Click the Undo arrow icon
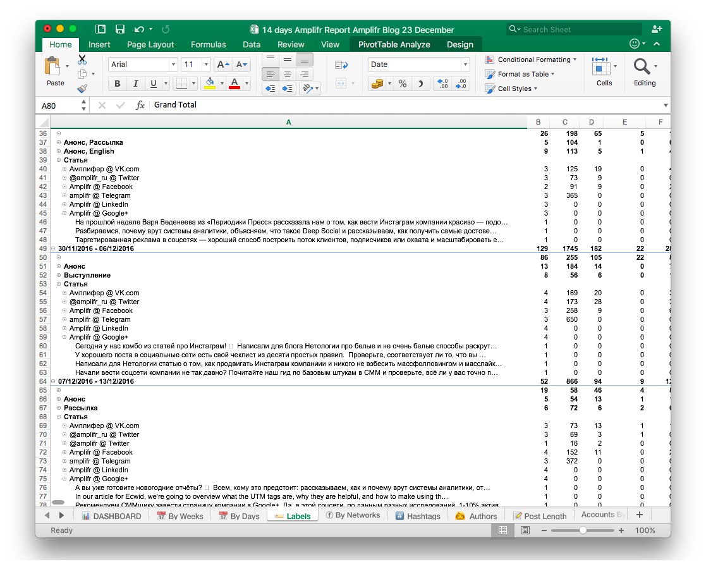 point(139,29)
